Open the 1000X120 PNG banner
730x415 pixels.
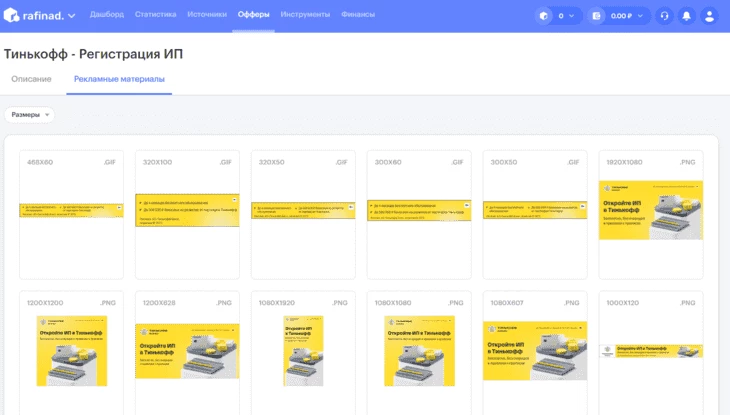(651, 353)
